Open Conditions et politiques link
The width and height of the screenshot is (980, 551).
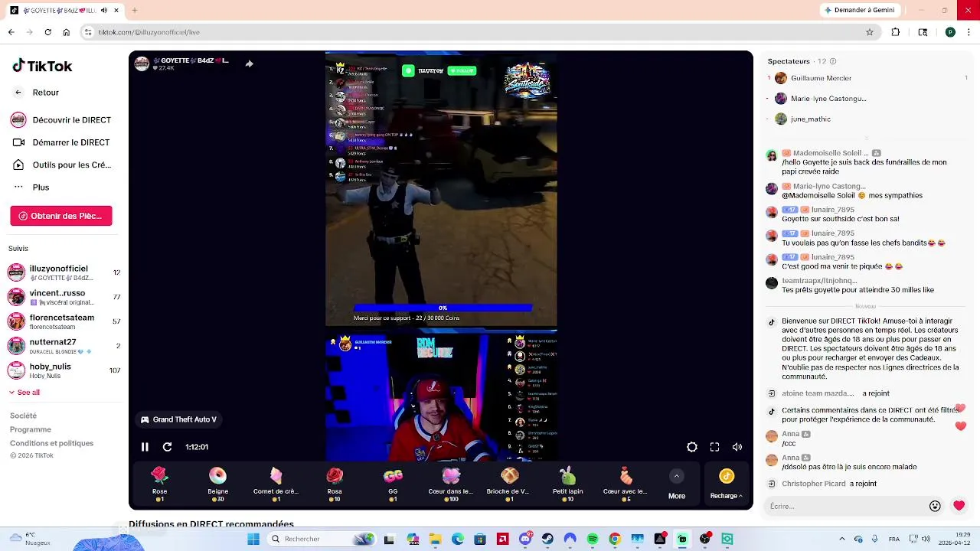click(x=51, y=443)
